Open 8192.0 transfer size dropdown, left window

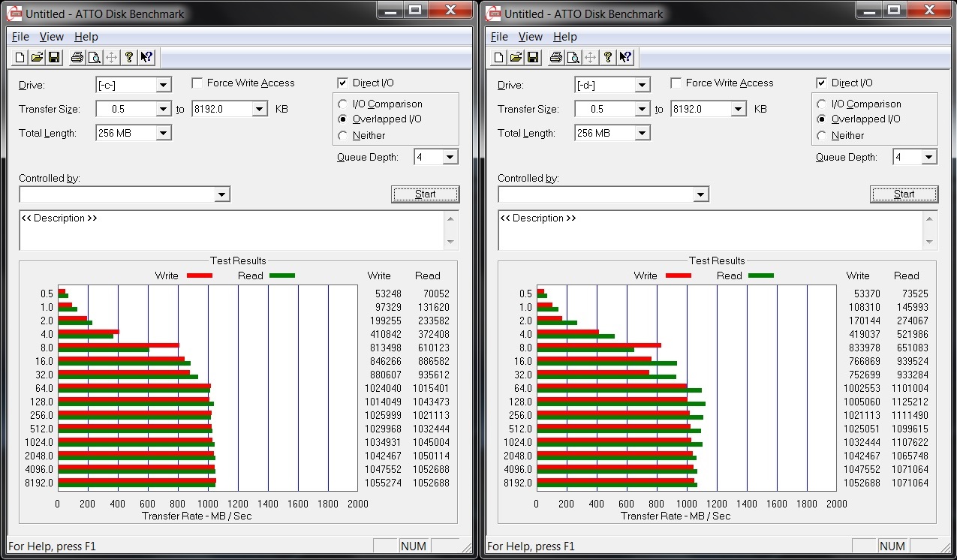259,109
